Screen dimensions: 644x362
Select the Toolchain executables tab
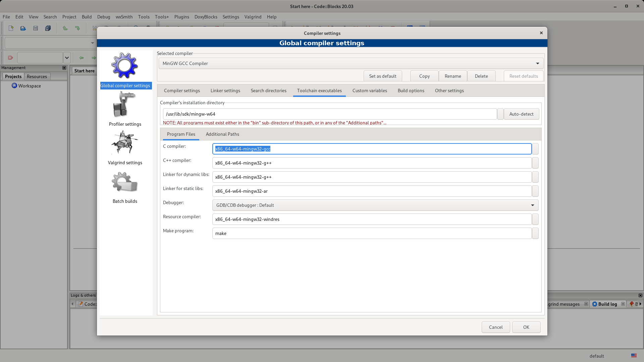[319, 90]
